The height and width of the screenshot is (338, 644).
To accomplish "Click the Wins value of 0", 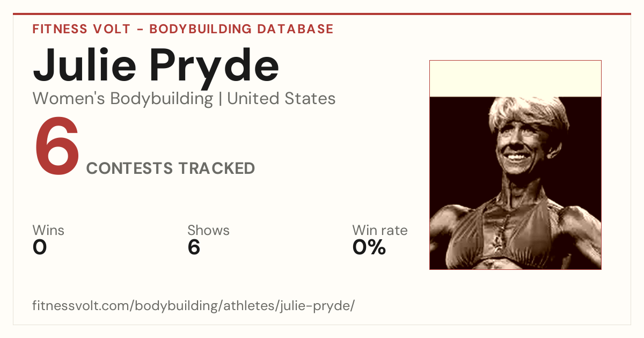I will (x=40, y=247).
